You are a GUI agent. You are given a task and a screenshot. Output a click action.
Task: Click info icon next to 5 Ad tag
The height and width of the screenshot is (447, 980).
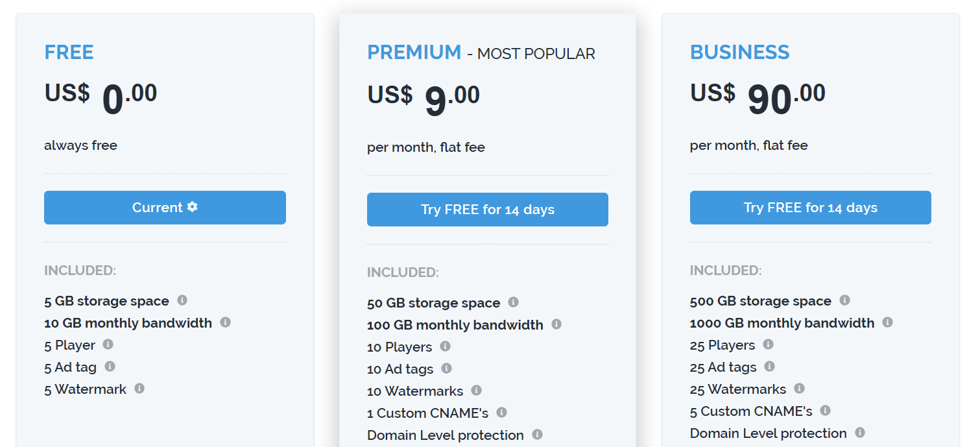[x=110, y=367]
